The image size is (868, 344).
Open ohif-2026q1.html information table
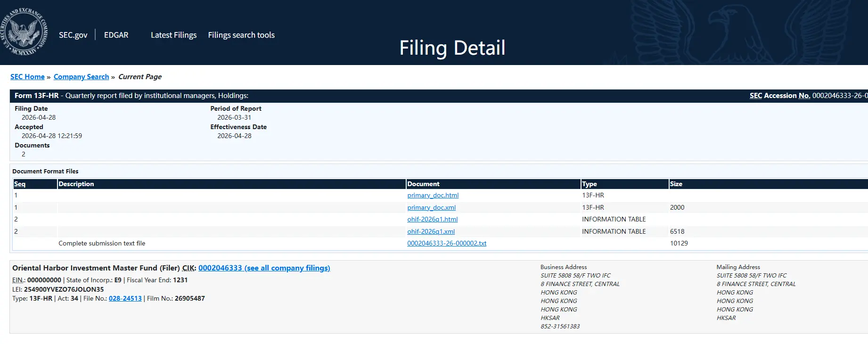(432, 219)
